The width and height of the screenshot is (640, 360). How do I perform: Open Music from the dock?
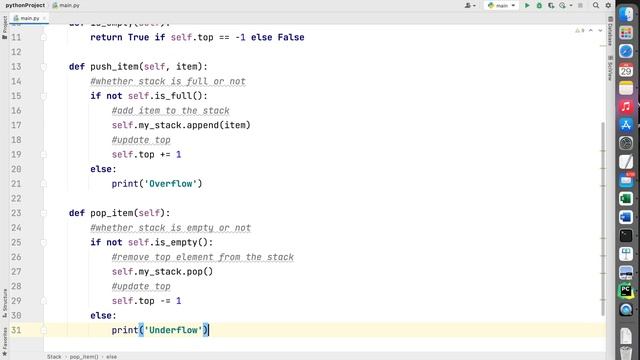pyautogui.click(x=626, y=107)
